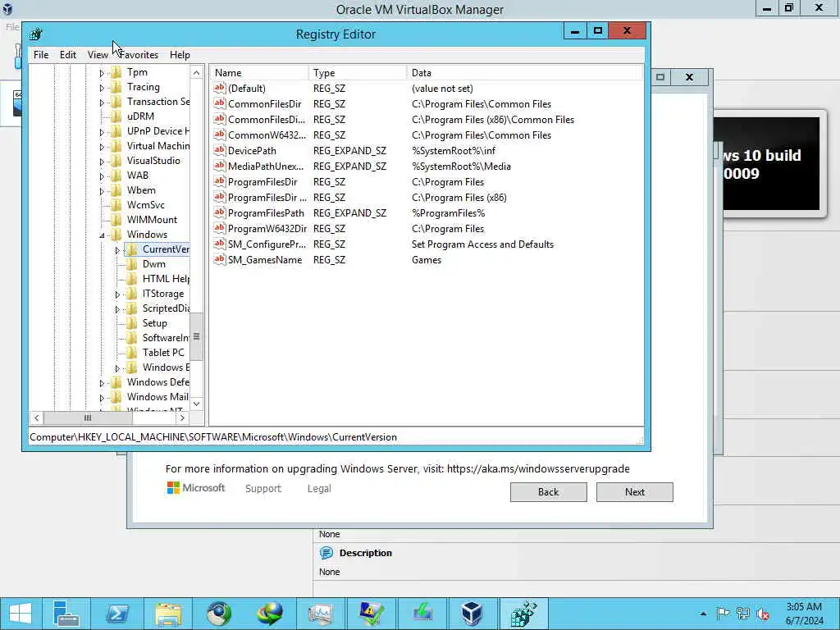Image resolution: width=840 pixels, height=630 pixels.
Task: Expand the Windows Defender key
Action: tap(102, 383)
